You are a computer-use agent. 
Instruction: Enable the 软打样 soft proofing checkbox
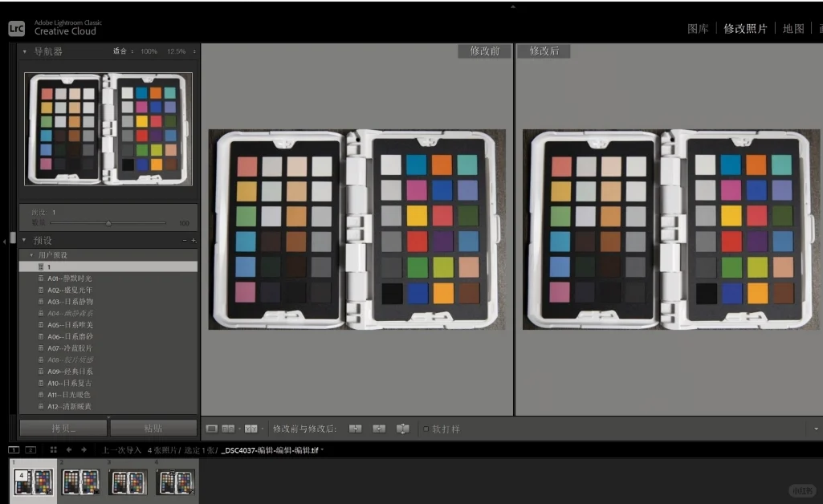point(426,429)
